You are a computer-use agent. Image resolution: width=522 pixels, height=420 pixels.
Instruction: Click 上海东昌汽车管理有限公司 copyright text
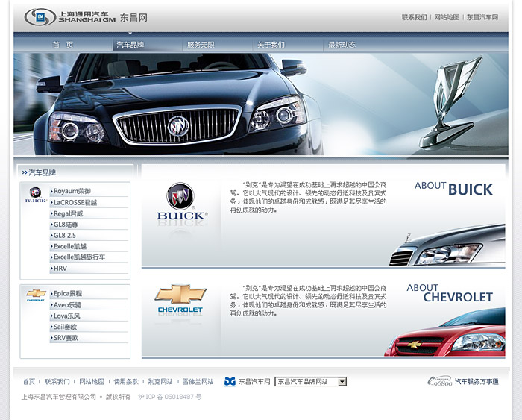tap(59, 397)
